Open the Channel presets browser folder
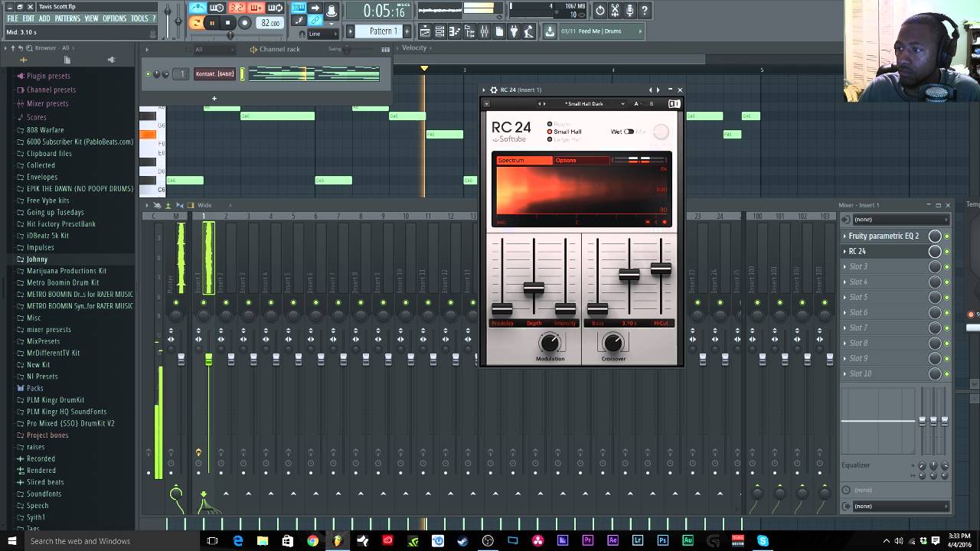 click(51, 90)
